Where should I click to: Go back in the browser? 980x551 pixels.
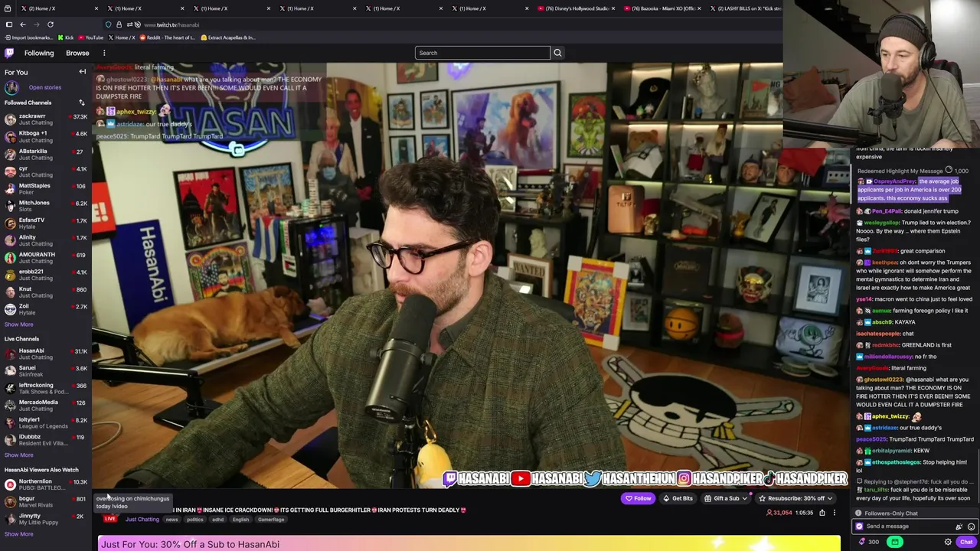pyautogui.click(x=23, y=24)
